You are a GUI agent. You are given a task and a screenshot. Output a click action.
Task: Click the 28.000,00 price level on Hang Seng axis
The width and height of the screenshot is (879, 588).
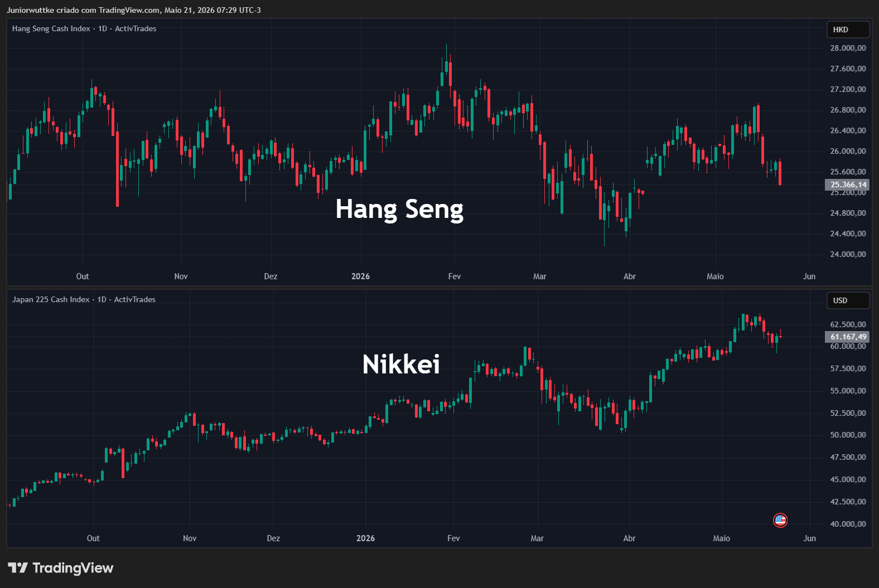848,48
